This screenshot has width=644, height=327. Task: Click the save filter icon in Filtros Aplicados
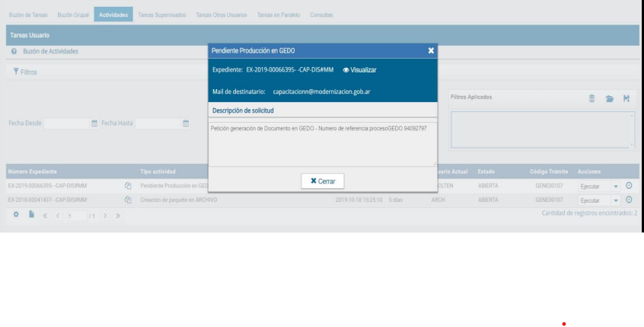(x=626, y=98)
